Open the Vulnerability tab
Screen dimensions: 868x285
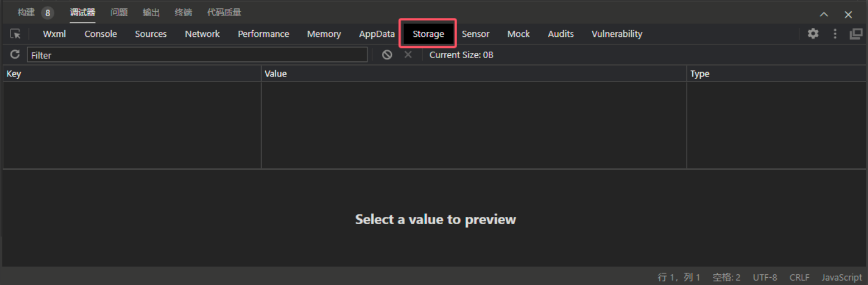pos(617,34)
